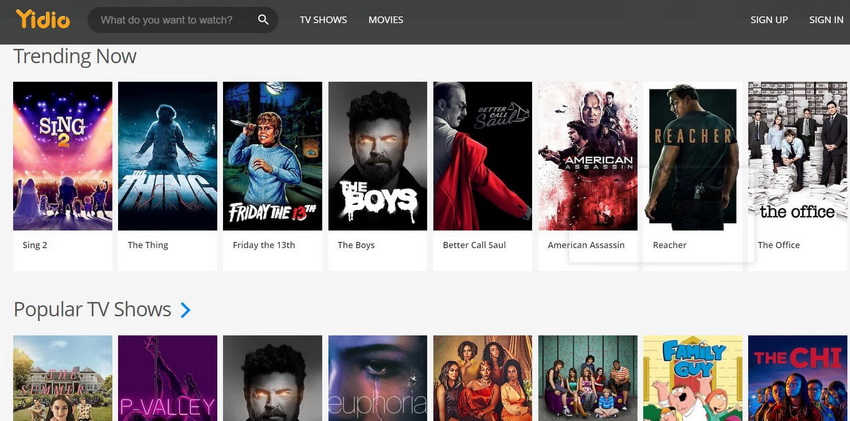850x421 pixels.
Task: Open The Office poster
Action: coord(797,156)
